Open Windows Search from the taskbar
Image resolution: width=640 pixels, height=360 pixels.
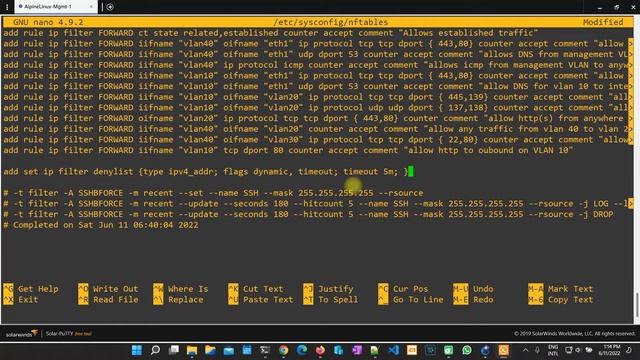click(155, 350)
